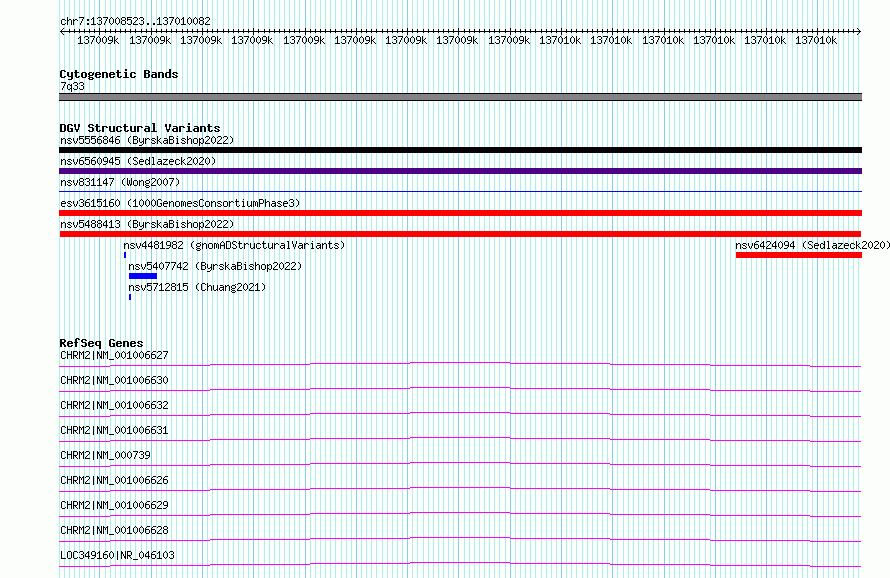Viewport: 890px width, 578px height.
Task: Click the DGV Structural Variants track heading
Action: click(x=140, y=128)
